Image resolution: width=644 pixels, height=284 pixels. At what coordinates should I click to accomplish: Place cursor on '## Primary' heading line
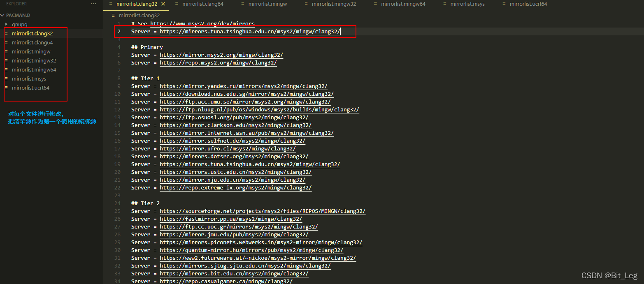coord(147,47)
